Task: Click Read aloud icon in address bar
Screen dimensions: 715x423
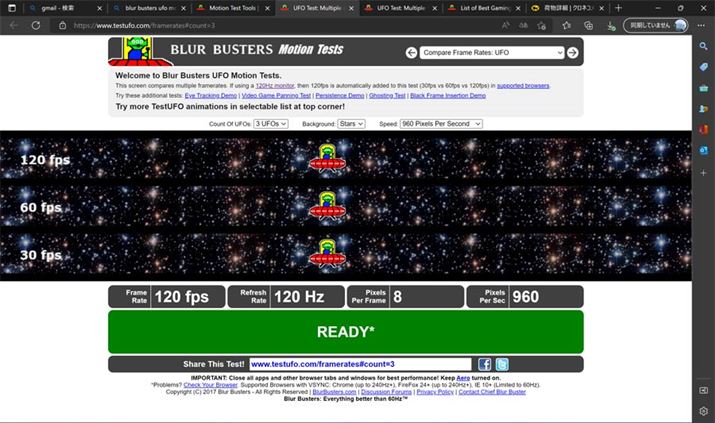Action: (505, 26)
